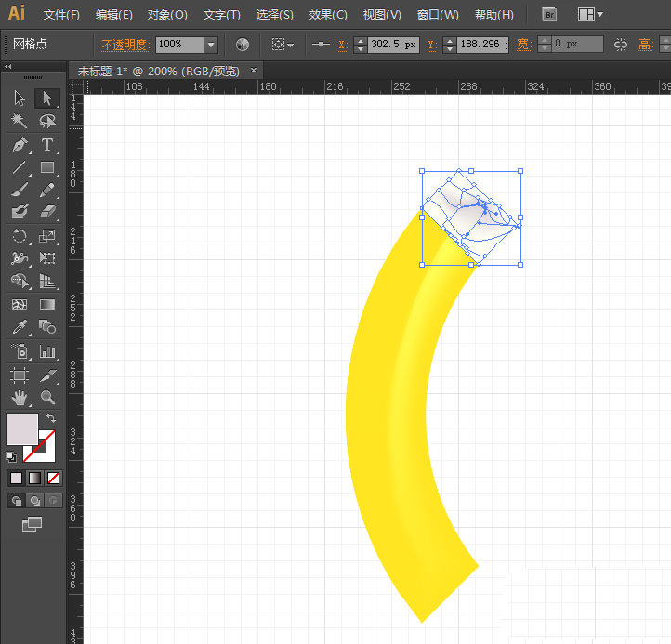Click the fill color swatch
This screenshot has height=644, width=671.
[x=21, y=429]
